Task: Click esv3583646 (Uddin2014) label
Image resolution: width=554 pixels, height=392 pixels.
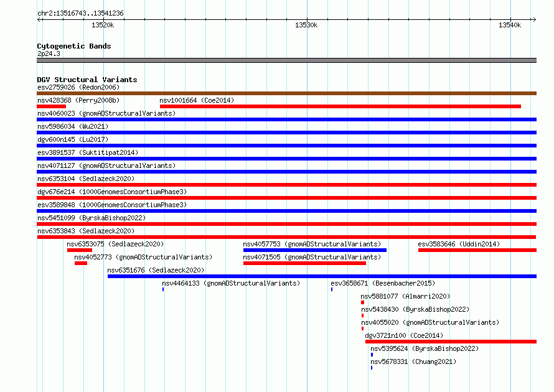Action: click(x=459, y=244)
